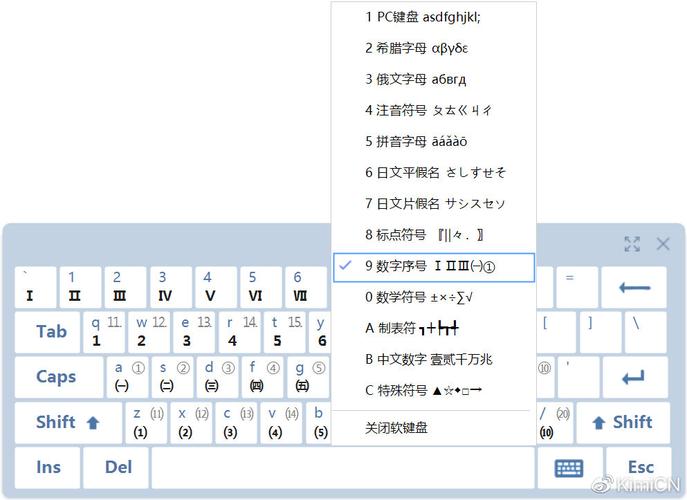Switch to 3 俄文字母 keyboard
Screen dimensions: 687x500
tap(434, 79)
